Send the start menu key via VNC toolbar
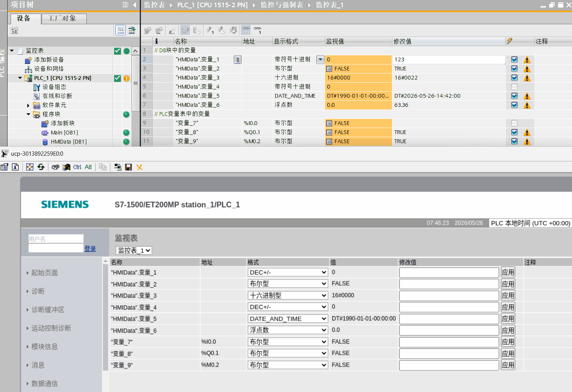Screen dimensions: 572x392 coord(66,167)
